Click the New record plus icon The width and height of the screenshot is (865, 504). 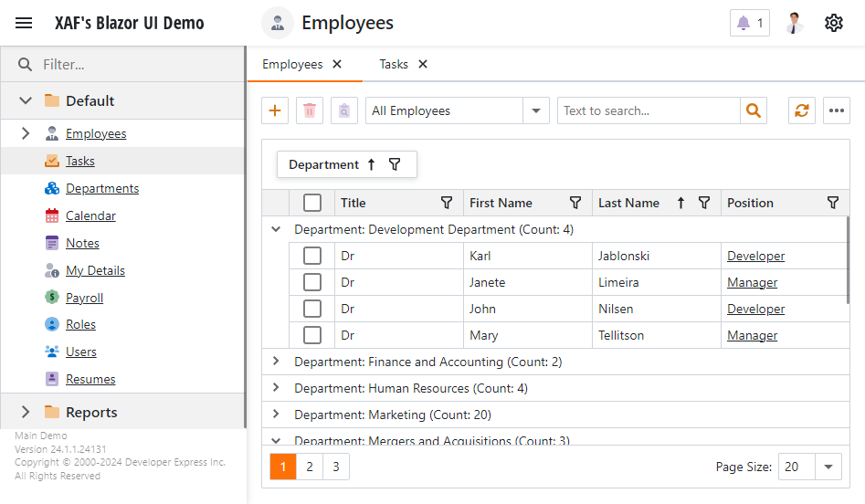(275, 110)
